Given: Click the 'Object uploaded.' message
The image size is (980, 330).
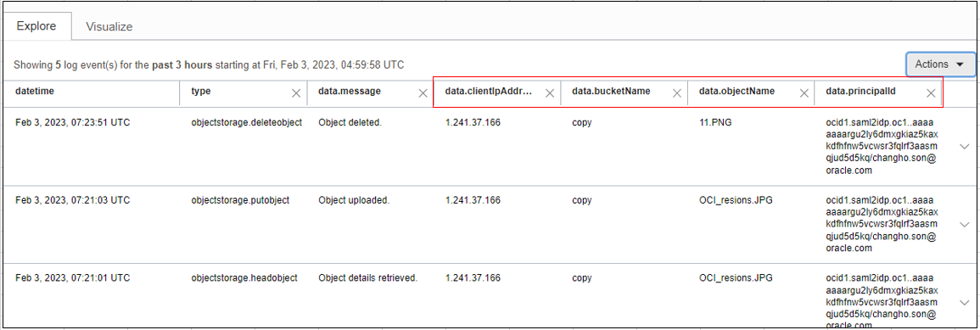Looking at the screenshot, I should click(354, 200).
